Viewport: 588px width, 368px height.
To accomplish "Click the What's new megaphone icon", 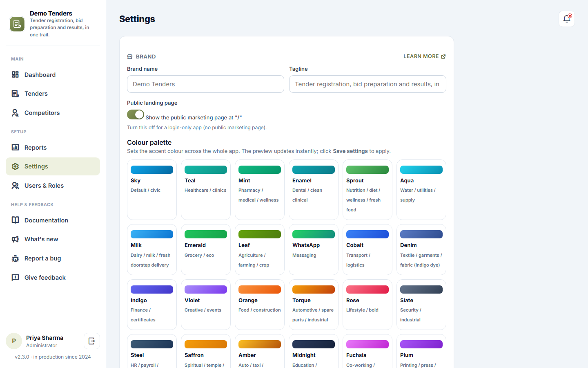I will [15, 239].
